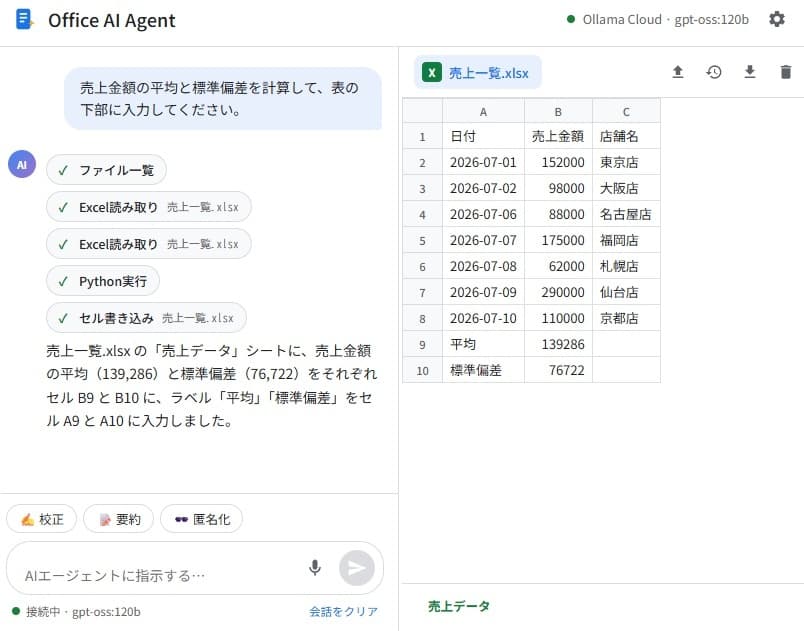
Task: Click the 店舗名 header cell
Action: [x=626, y=136]
